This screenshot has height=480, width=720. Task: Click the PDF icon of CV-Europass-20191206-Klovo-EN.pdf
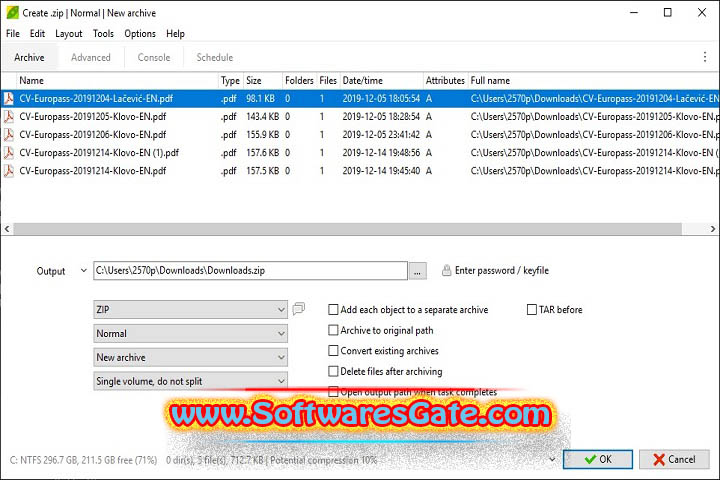point(9,135)
